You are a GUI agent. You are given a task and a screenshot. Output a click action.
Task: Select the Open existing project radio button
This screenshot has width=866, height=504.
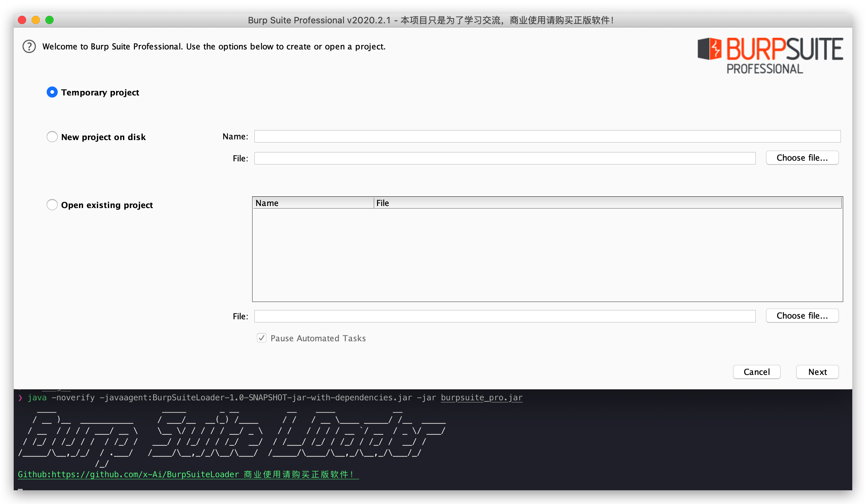point(52,205)
